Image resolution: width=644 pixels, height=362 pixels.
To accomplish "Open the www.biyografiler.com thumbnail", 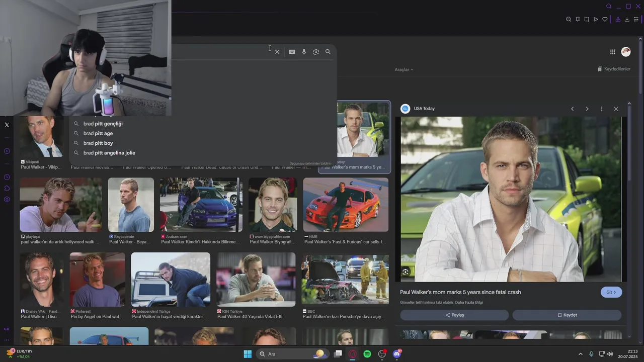I will pyautogui.click(x=273, y=205).
